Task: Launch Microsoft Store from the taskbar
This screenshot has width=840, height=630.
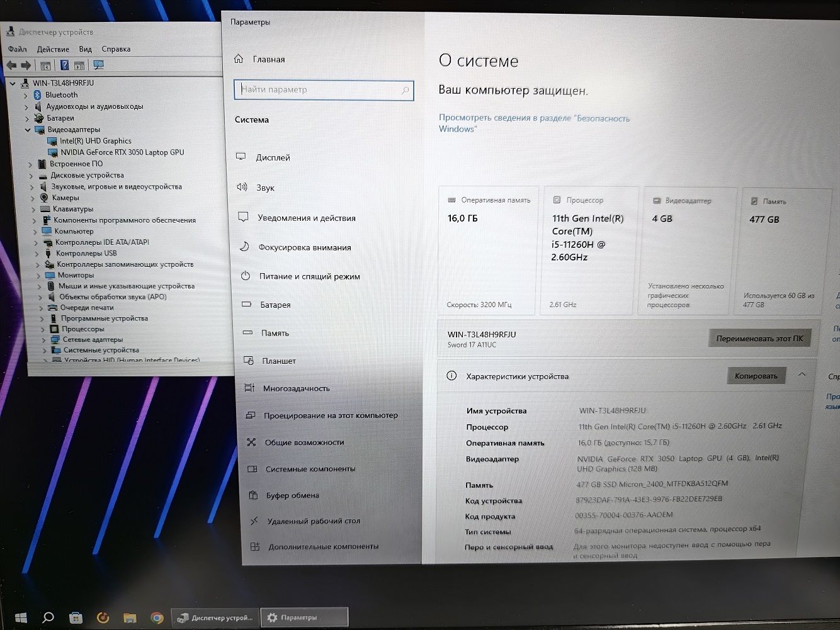Action: 76,618
